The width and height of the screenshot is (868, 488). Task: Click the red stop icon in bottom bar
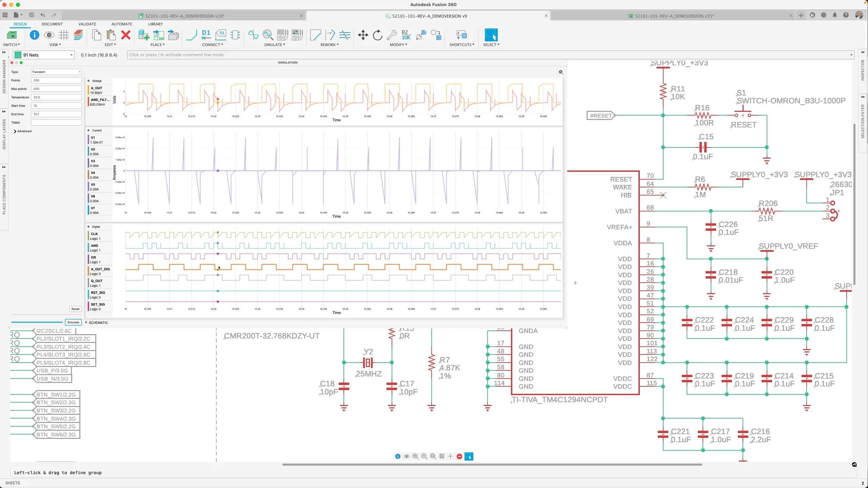pyautogui.click(x=459, y=456)
